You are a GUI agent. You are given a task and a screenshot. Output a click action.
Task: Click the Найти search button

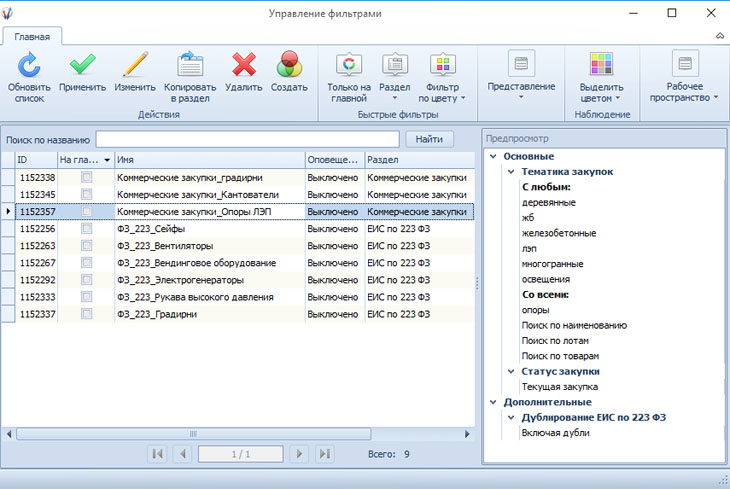tap(429, 139)
